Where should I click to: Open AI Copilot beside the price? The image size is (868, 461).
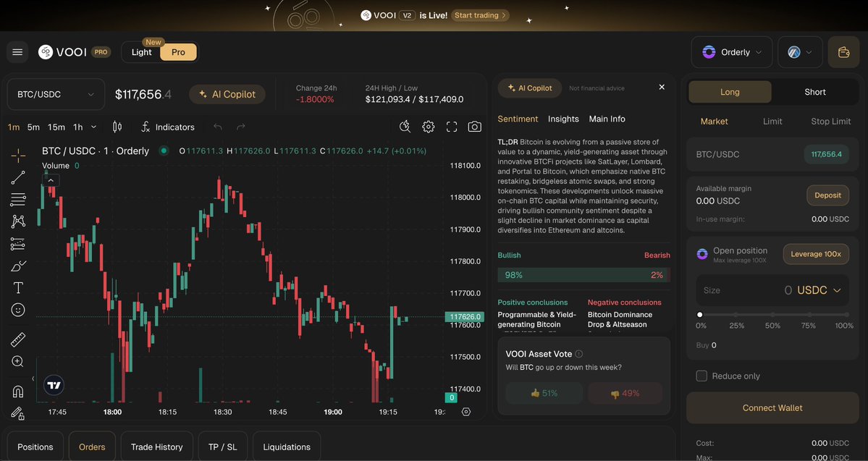(x=227, y=94)
